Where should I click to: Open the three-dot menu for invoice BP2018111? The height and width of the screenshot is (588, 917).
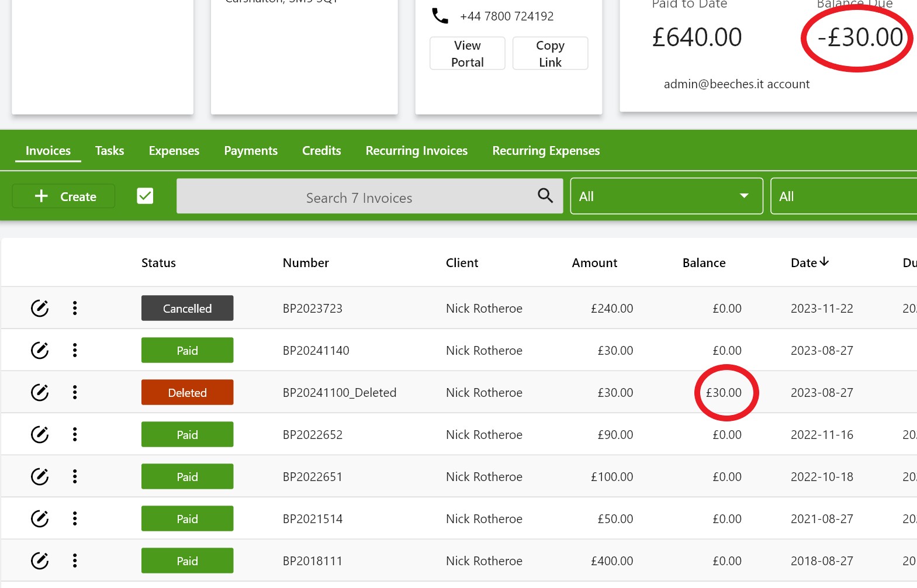pyautogui.click(x=75, y=561)
